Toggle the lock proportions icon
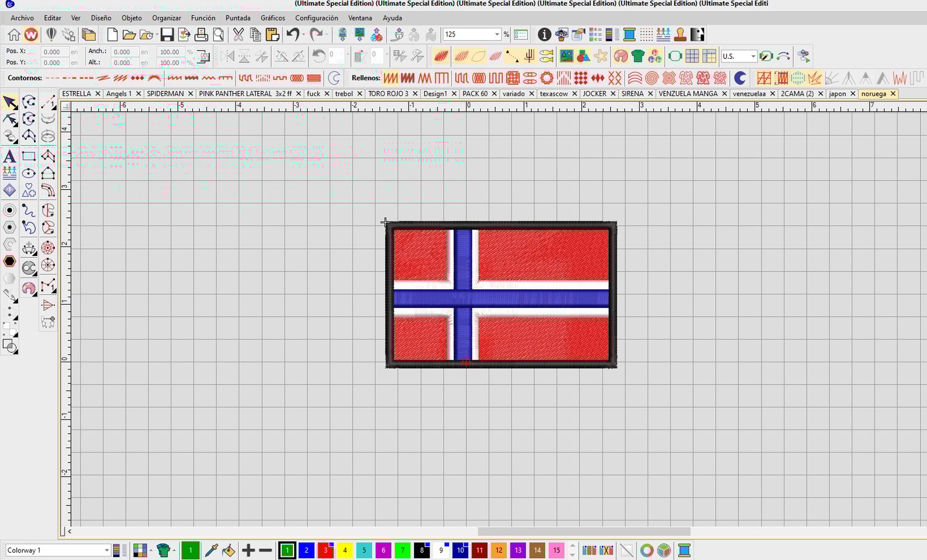 tap(203, 57)
